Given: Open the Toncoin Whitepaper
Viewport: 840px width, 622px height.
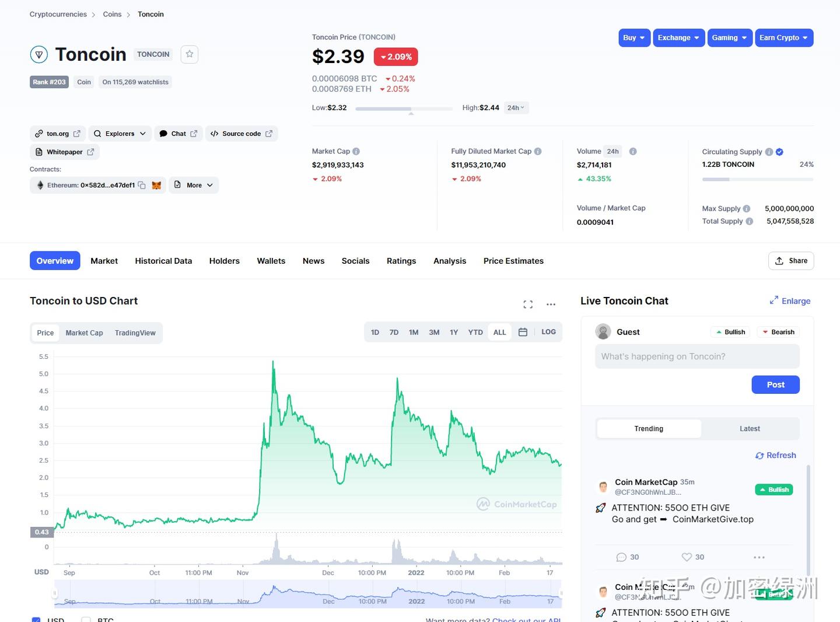Looking at the screenshot, I should pyautogui.click(x=64, y=152).
